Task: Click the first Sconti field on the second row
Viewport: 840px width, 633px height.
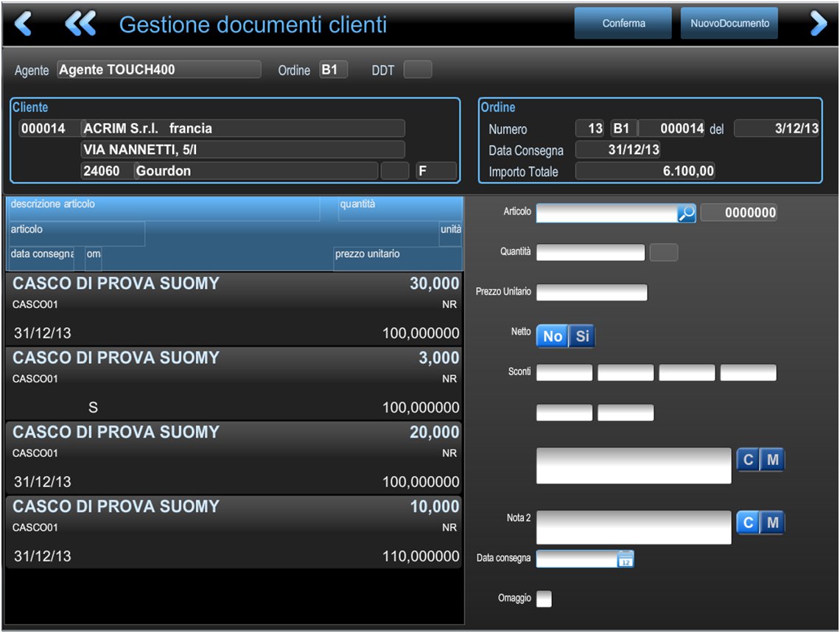Action: [x=564, y=413]
